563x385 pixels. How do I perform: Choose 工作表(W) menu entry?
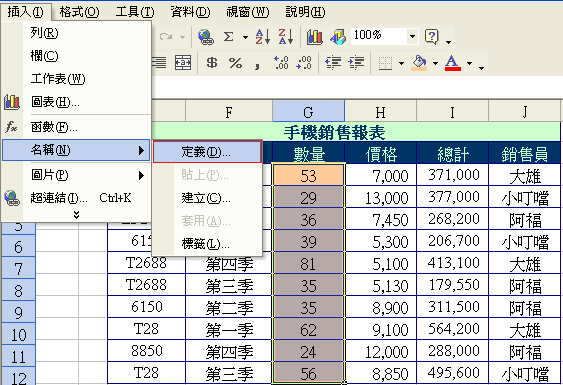[x=76, y=79]
